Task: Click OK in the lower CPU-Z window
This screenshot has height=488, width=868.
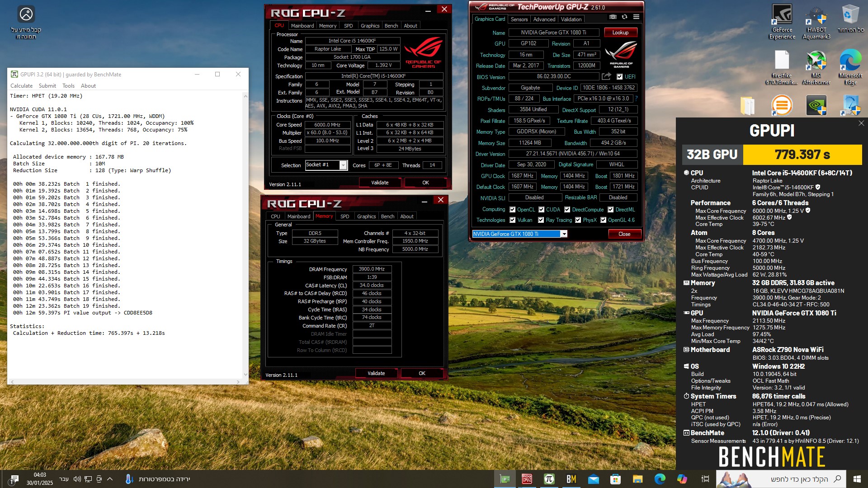Action: click(x=422, y=373)
